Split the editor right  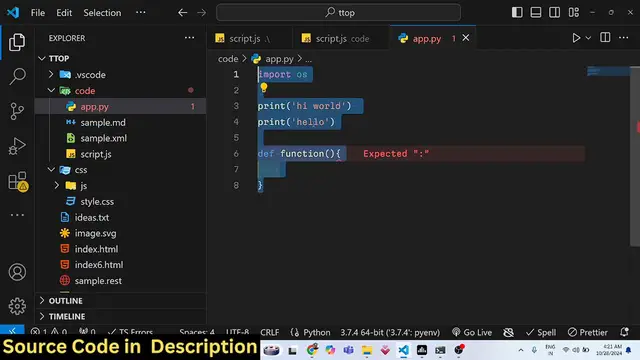coord(605,38)
